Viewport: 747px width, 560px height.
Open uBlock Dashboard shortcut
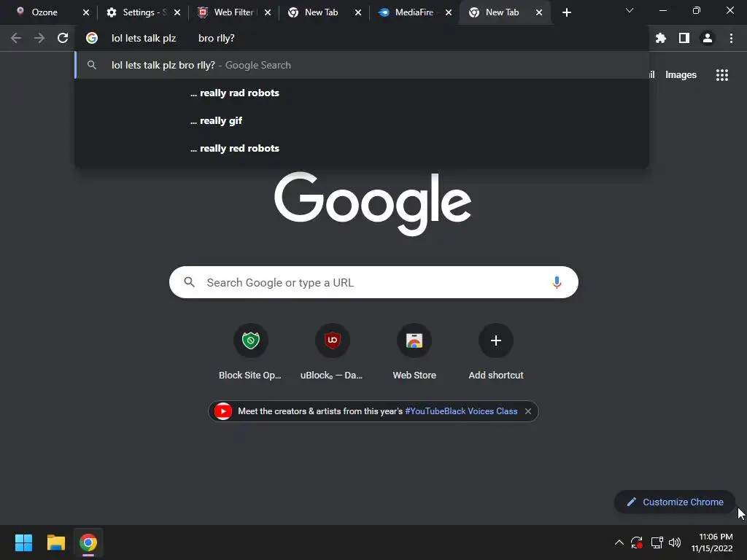pos(332,352)
